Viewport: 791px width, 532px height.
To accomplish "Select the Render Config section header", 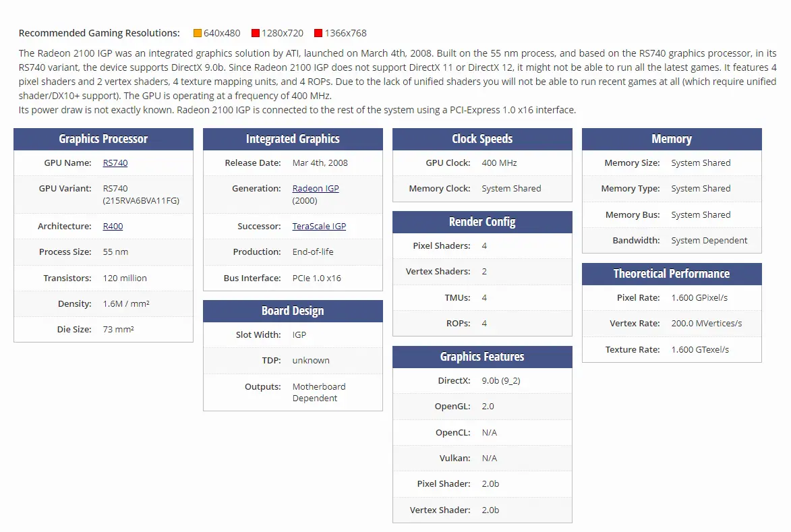I will tap(482, 222).
